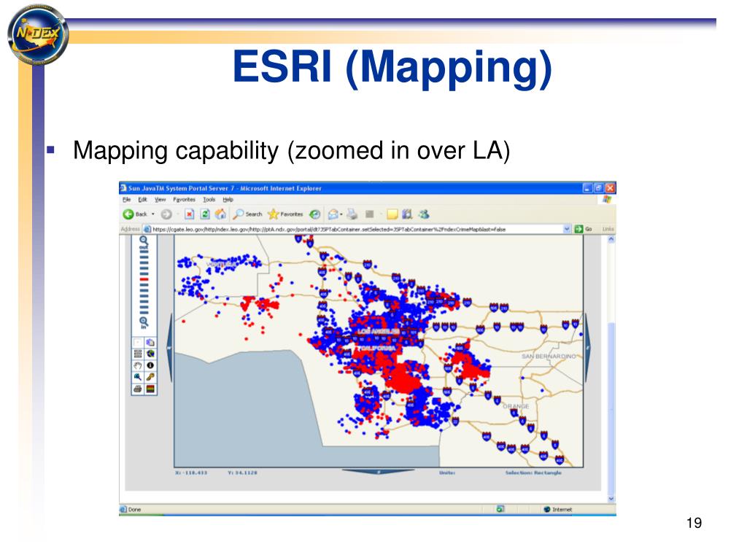The height and width of the screenshot is (560, 747).
Task: Click the Research books icon
Action: (x=407, y=214)
